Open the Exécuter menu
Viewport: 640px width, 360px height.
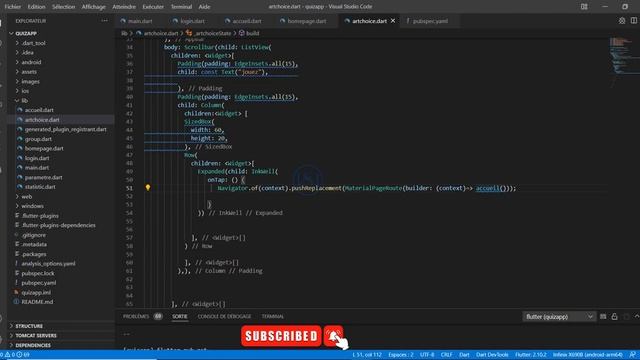[x=153, y=7]
